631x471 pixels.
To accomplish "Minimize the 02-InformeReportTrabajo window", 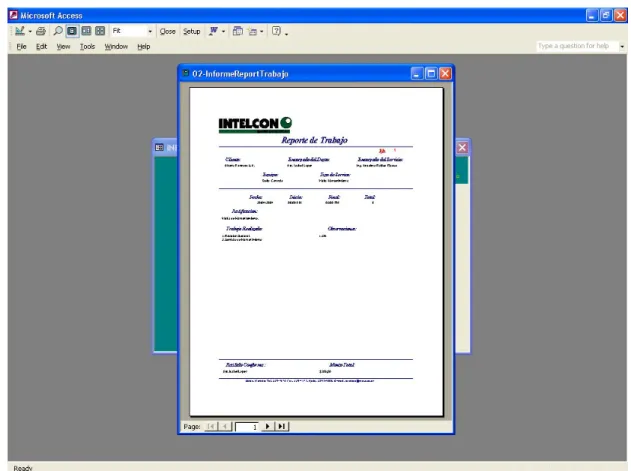I will click(x=417, y=74).
